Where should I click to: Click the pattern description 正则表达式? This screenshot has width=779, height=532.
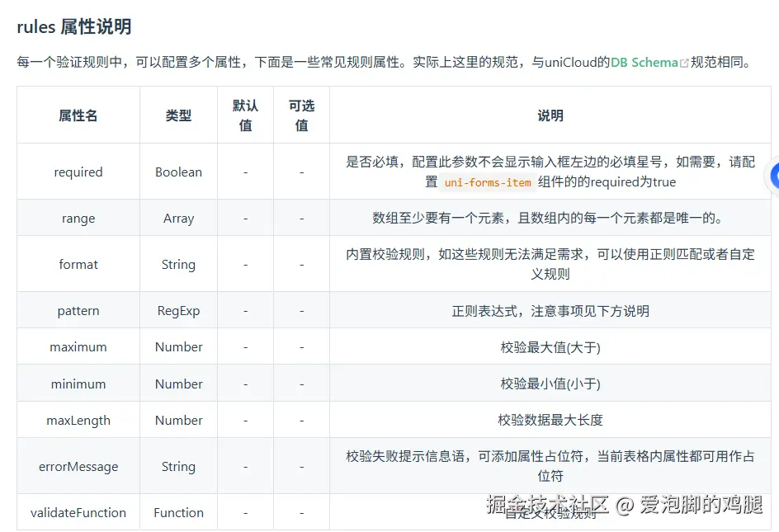[550, 310]
